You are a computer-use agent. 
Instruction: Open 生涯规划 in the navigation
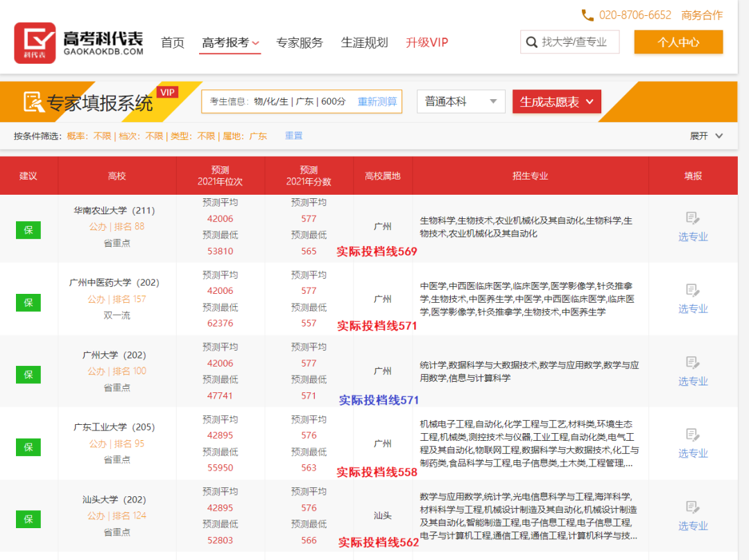(365, 42)
